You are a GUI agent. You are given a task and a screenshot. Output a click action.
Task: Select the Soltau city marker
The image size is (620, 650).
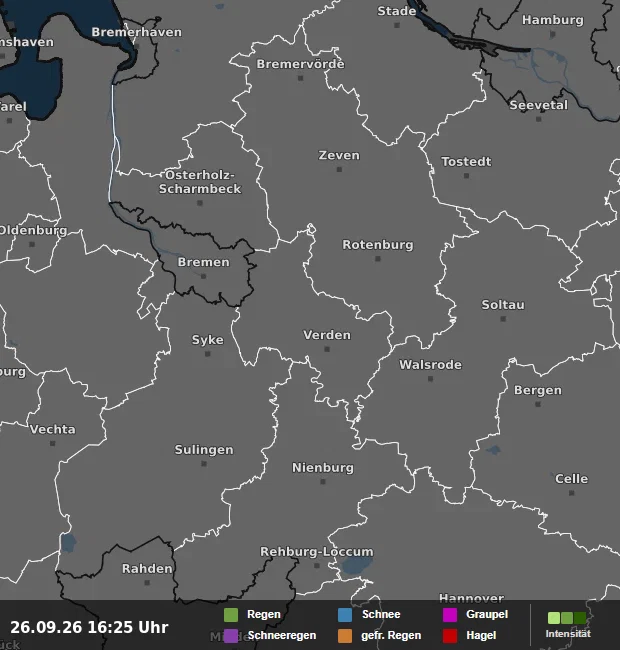(503, 319)
